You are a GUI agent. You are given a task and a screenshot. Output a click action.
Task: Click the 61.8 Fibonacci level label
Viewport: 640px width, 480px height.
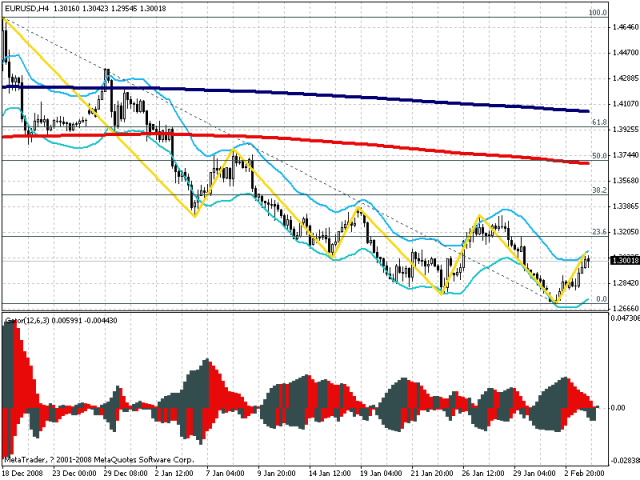599,122
